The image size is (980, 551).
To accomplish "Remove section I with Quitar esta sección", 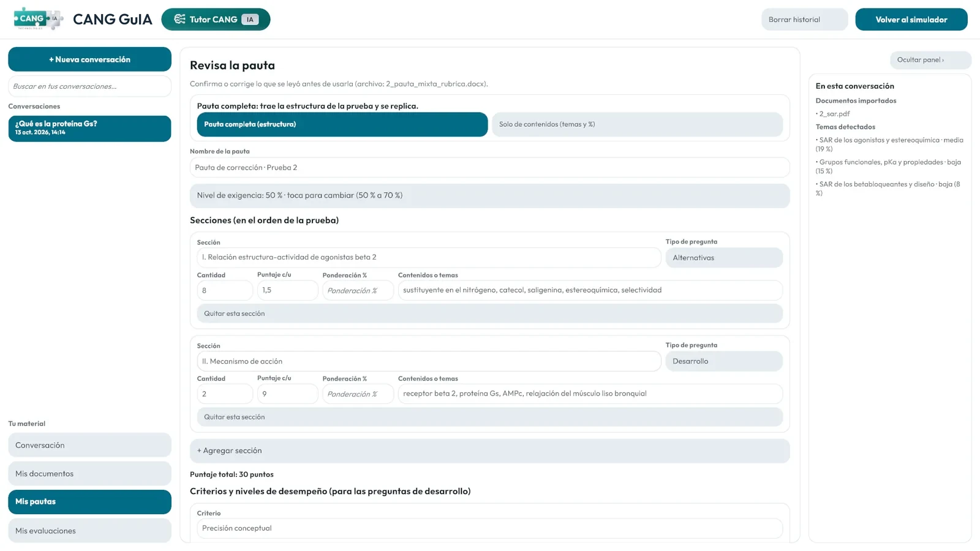I will (490, 313).
